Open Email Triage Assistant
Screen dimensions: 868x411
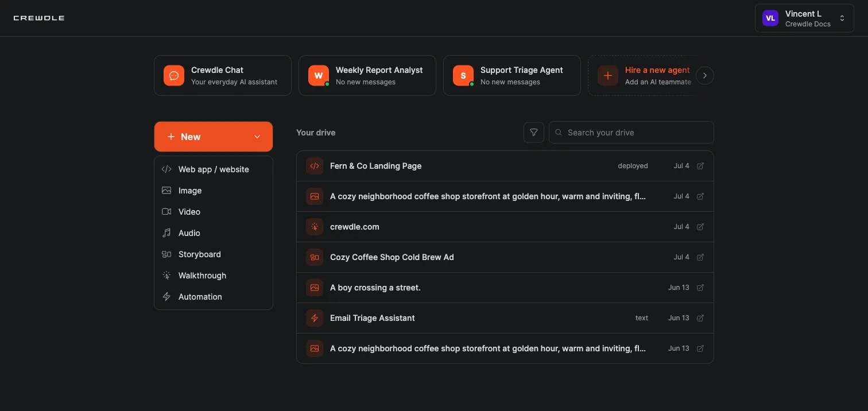tap(505, 318)
